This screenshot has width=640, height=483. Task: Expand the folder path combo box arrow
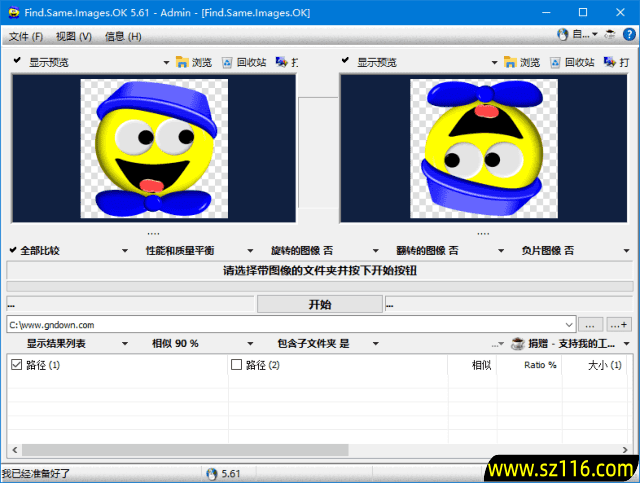pyautogui.click(x=569, y=325)
